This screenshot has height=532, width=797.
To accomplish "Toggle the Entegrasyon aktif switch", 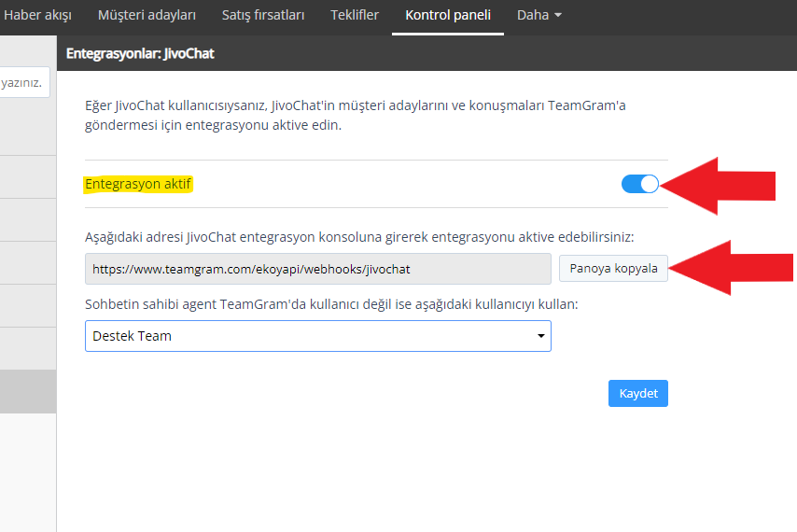I will tap(640, 184).
